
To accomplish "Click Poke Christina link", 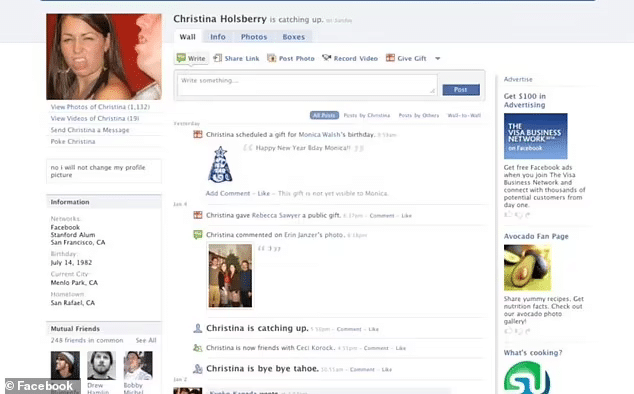I will coord(73,142).
